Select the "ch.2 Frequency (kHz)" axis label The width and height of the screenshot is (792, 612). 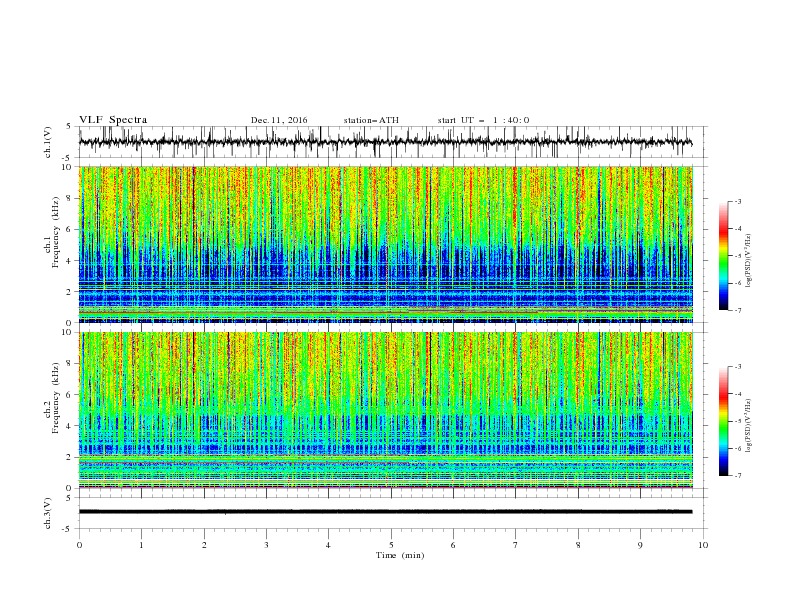click(52, 397)
